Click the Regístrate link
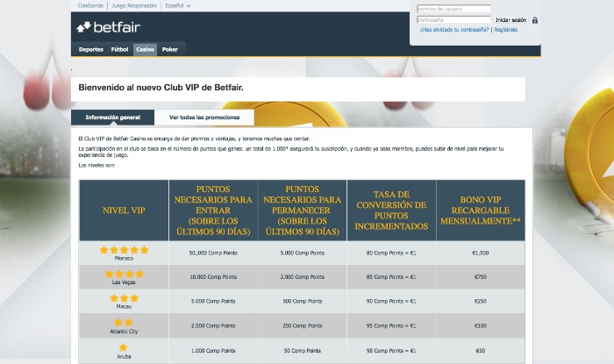 505,30
